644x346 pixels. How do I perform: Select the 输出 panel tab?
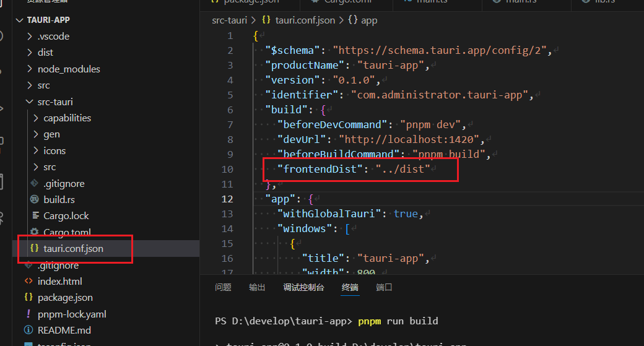coord(257,287)
